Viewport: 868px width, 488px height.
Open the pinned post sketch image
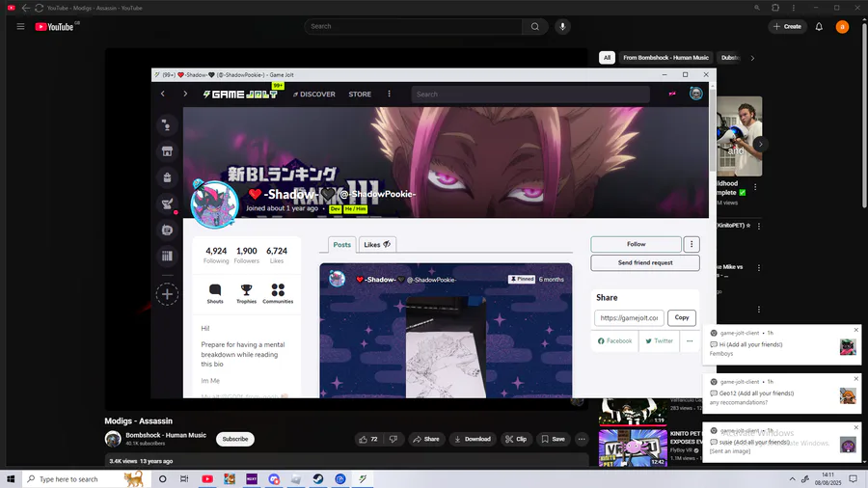[x=446, y=347]
